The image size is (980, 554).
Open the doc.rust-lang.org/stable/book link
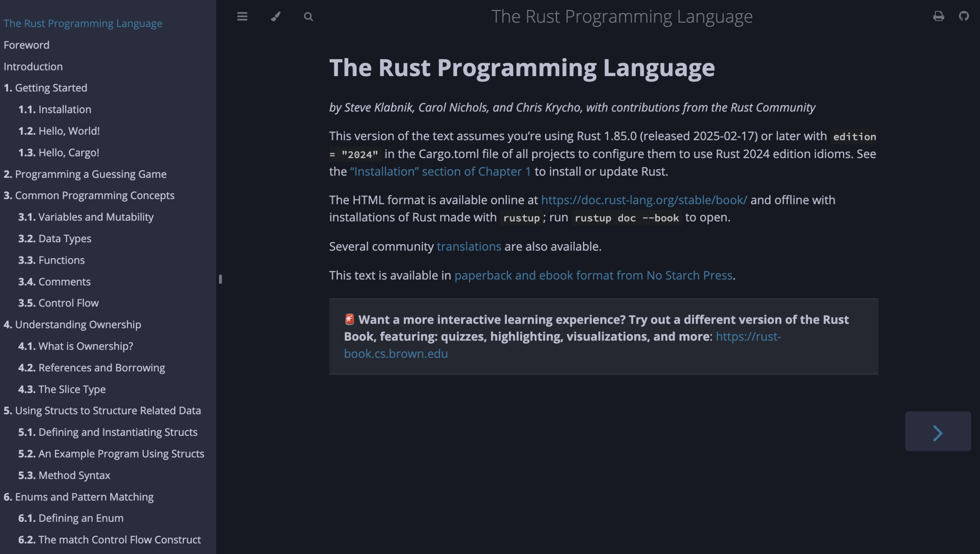click(x=644, y=200)
